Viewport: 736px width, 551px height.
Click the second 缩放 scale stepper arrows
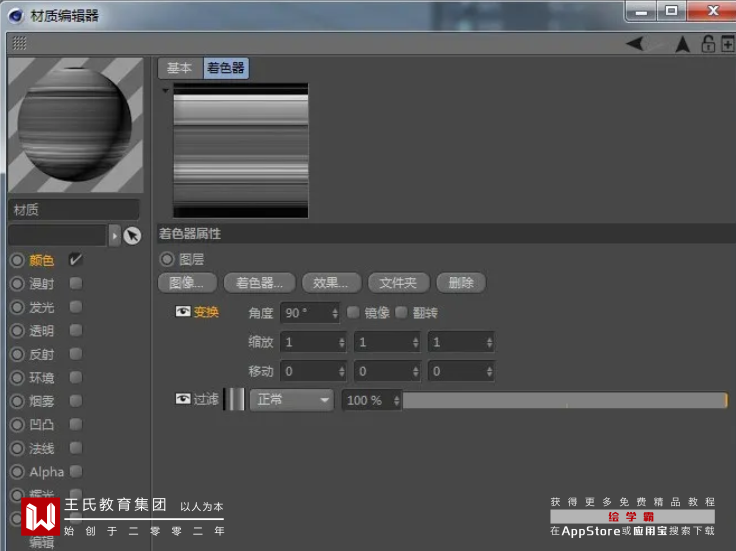(x=415, y=343)
